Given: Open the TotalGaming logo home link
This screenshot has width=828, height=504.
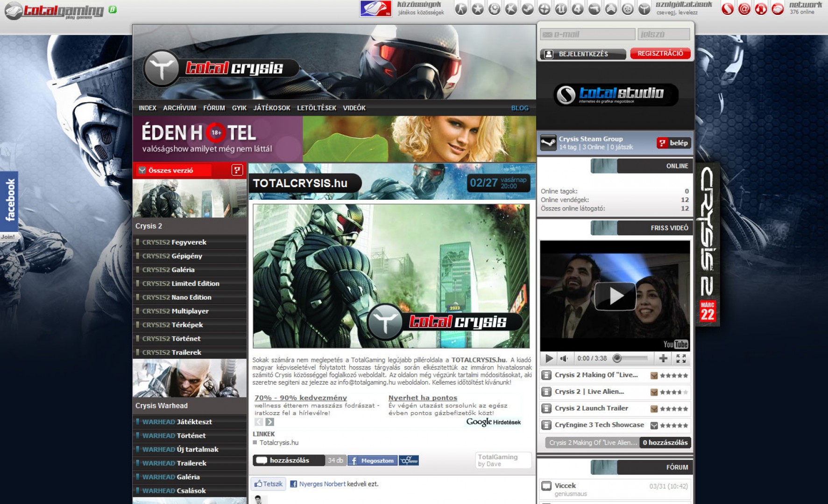Looking at the screenshot, I should tap(54, 10).
